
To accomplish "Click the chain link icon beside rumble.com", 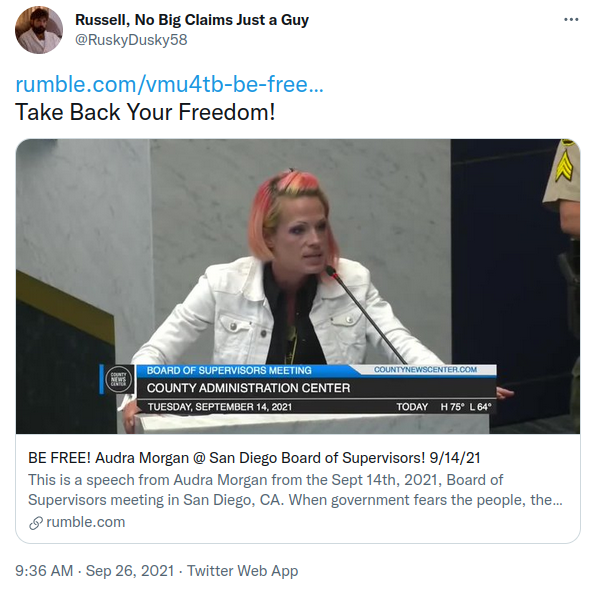I will click(36, 522).
